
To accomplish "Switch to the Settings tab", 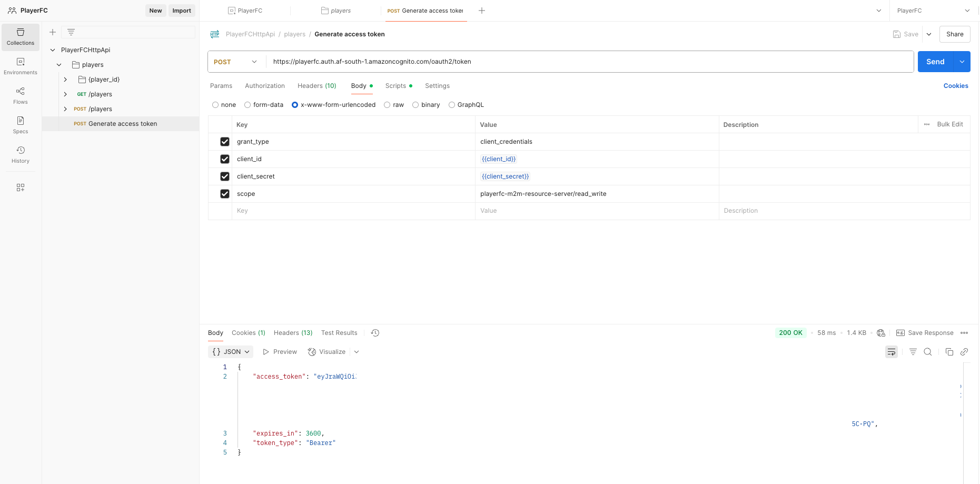I will pos(438,86).
